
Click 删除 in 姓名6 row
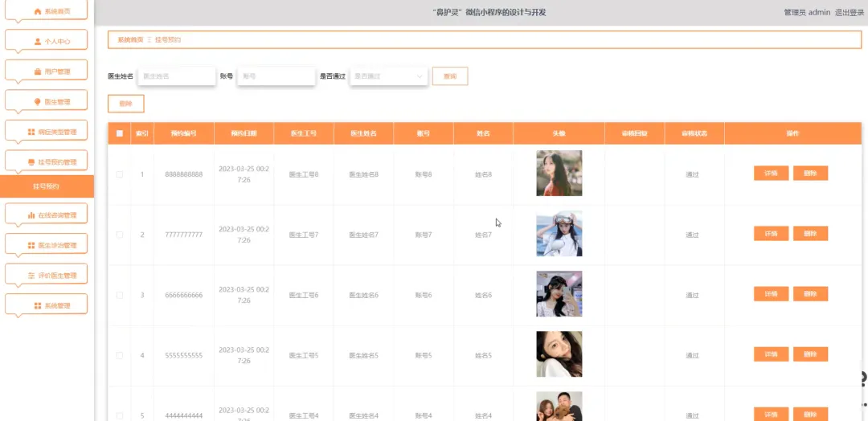pyautogui.click(x=810, y=294)
